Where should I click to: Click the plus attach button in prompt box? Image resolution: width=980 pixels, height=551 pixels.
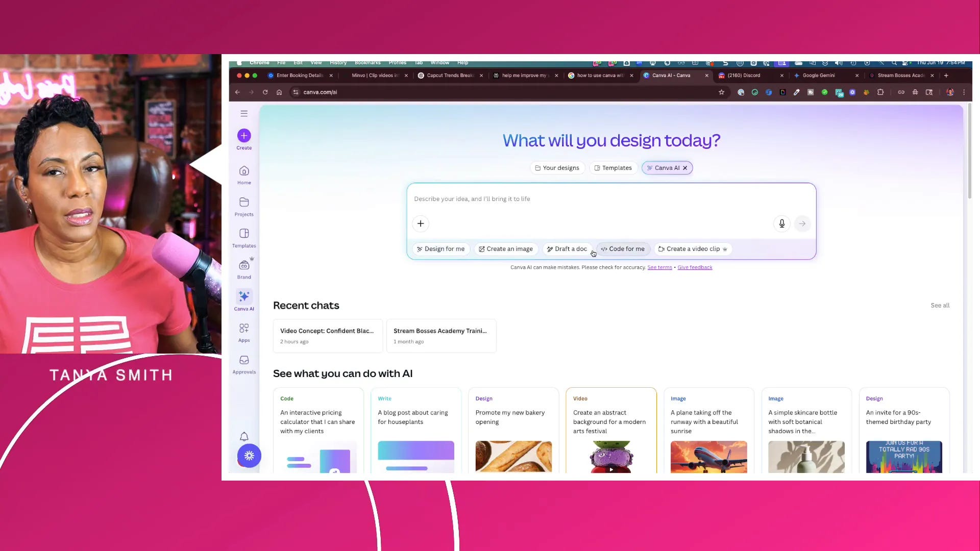(x=421, y=223)
